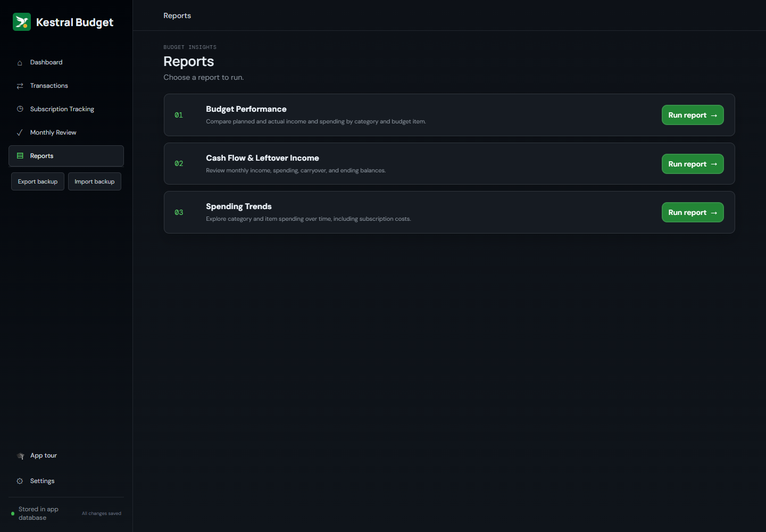Viewport: 766px width, 532px height.
Task: Click the 'Review monthly income' description
Action: pos(296,170)
